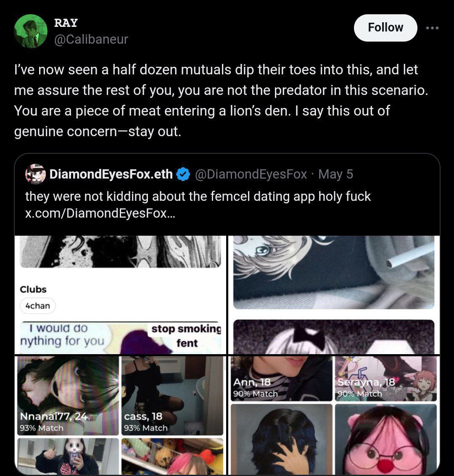454x476 pixels.
Task: Open the @Calibaneur handle link
Action: point(91,39)
